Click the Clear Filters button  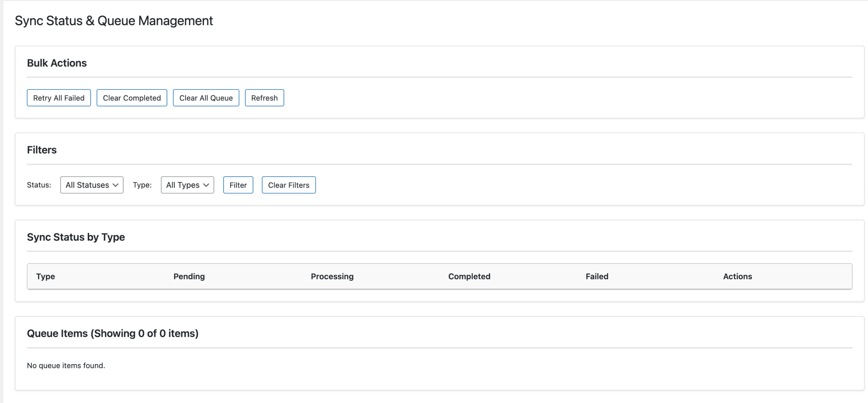[x=289, y=185]
